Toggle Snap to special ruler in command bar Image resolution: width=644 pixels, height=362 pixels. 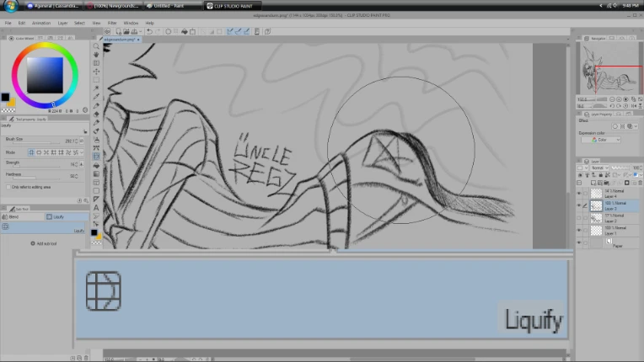(239, 31)
